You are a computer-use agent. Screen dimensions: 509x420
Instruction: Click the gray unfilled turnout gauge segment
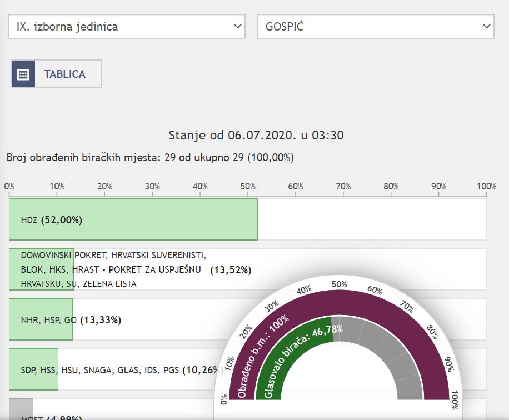(x=389, y=356)
